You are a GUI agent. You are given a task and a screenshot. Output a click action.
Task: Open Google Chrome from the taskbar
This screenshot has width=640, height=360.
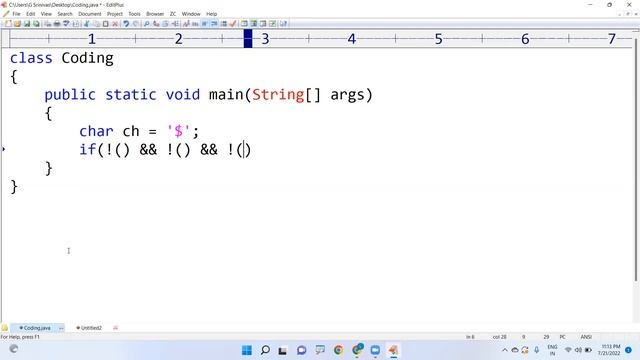pyautogui.click(x=338, y=350)
